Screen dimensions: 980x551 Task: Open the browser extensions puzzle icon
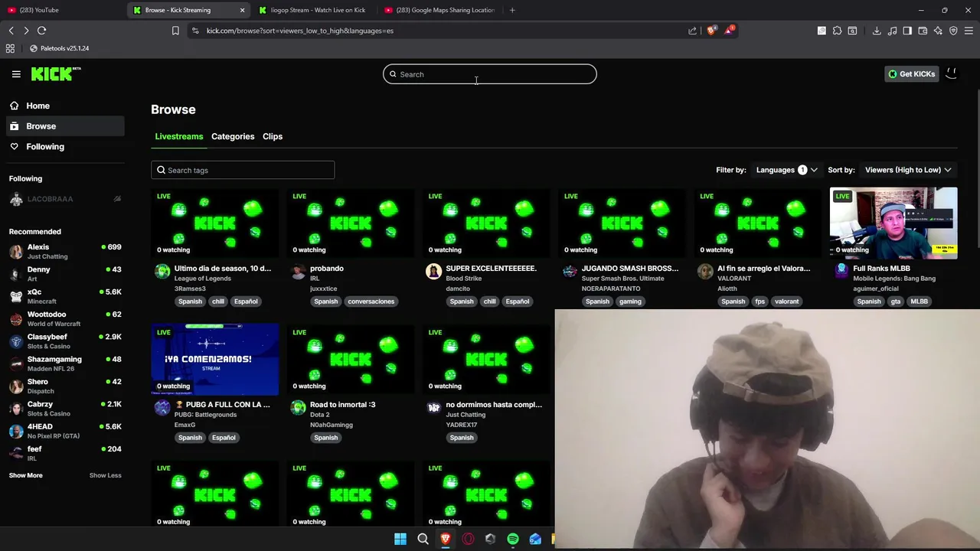pos(837,31)
